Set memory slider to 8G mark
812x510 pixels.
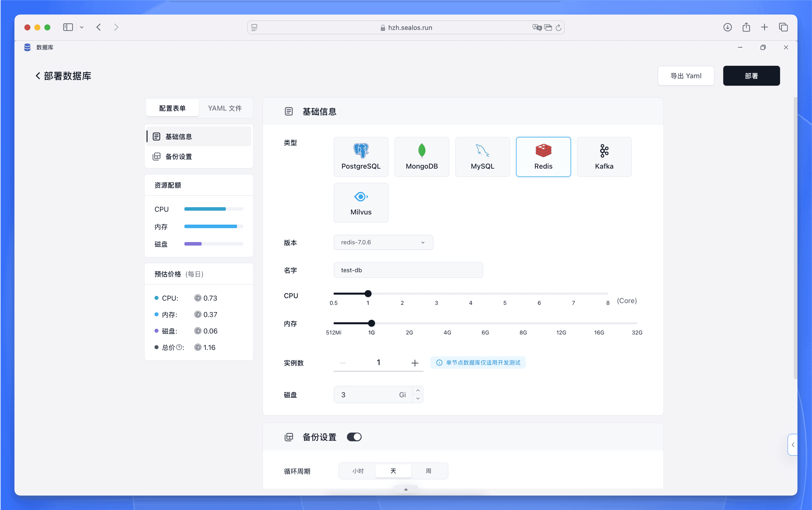pyautogui.click(x=523, y=323)
